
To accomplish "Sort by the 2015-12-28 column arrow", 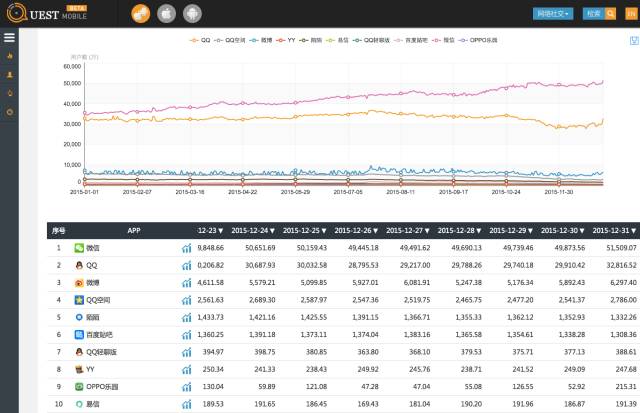I will tap(479, 231).
